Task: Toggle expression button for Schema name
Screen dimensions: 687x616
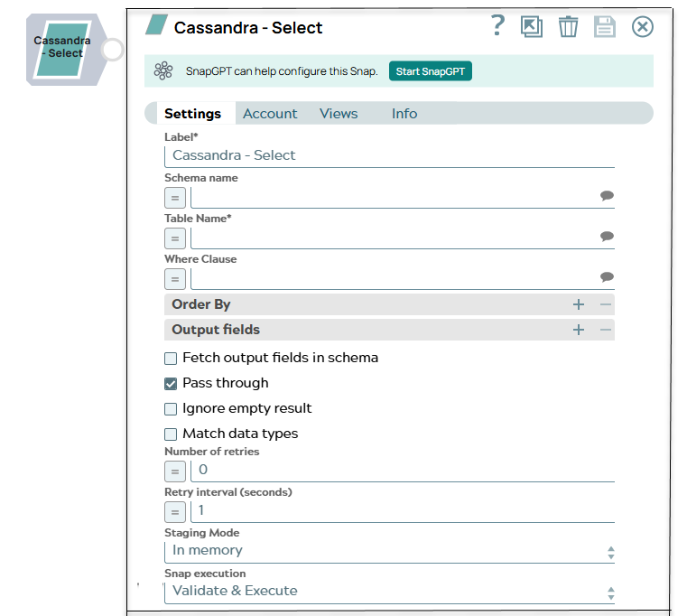Action: pyautogui.click(x=175, y=198)
